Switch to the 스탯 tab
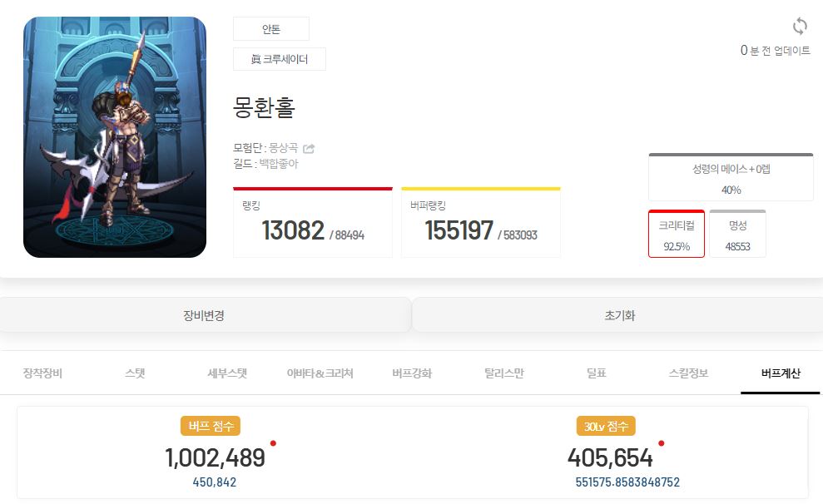 (x=135, y=373)
